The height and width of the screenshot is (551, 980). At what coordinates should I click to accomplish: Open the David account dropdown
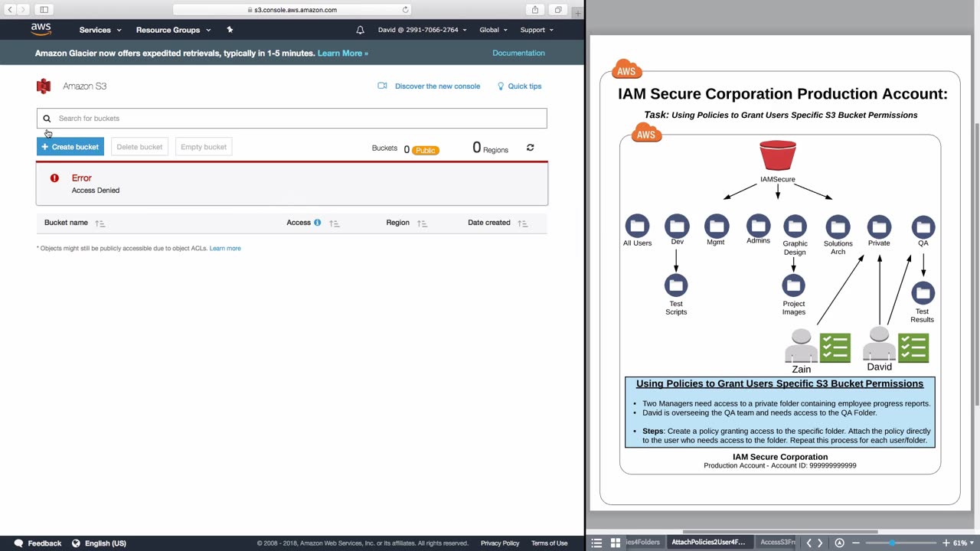click(422, 30)
